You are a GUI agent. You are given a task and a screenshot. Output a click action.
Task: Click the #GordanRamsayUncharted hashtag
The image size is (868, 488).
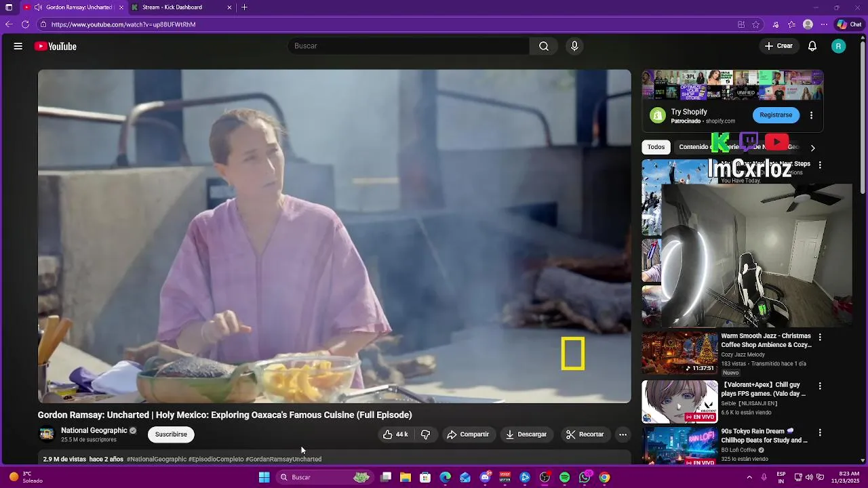coord(283,460)
